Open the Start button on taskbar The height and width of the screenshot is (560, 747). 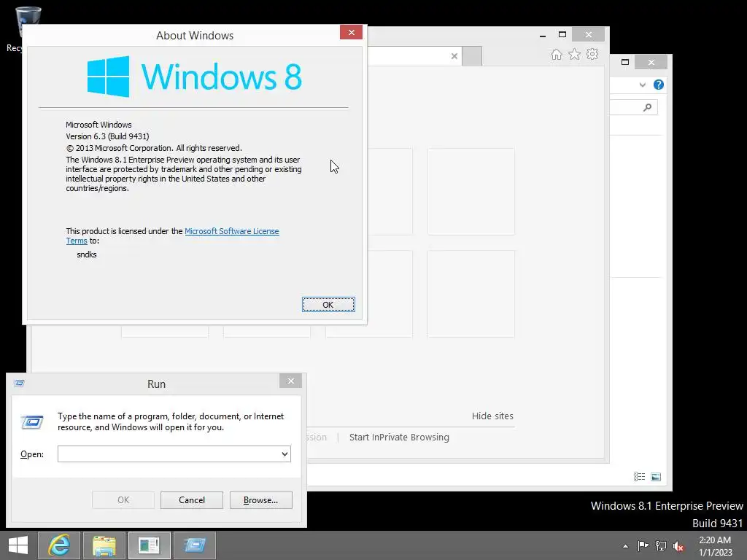click(18, 545)
